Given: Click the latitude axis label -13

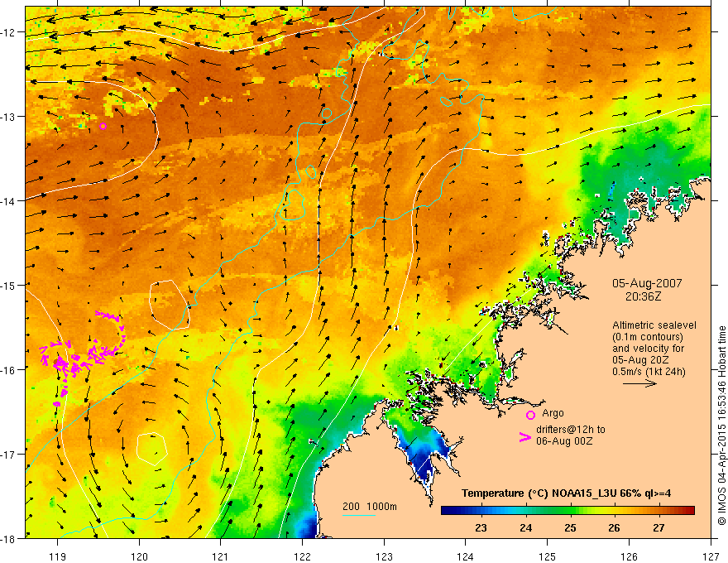Looking at the screenshot, I should pos(7,117).
